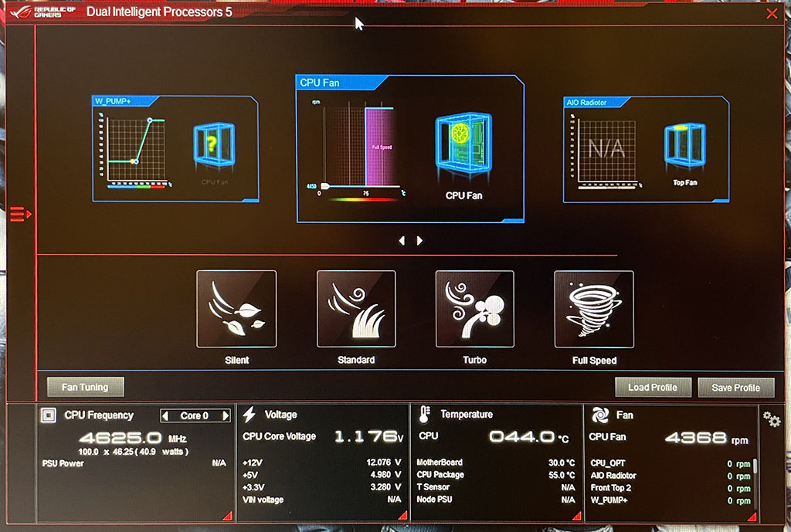Adjust the CPU Fan rpm slider handle

pos(325,187)
